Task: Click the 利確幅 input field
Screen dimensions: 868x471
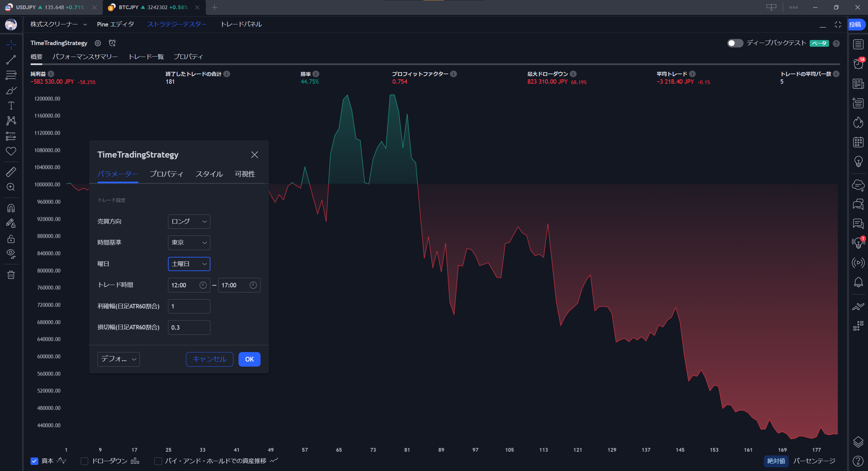Action: pos(189,306)
